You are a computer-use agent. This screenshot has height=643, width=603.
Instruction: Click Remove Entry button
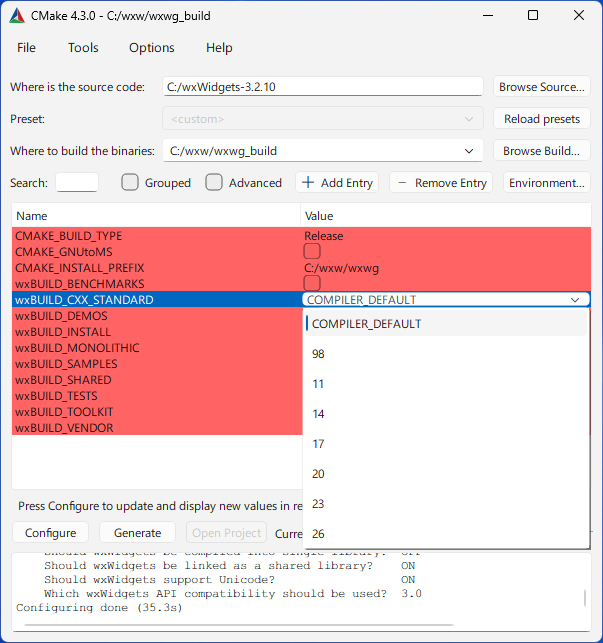(x=441, y=182)
